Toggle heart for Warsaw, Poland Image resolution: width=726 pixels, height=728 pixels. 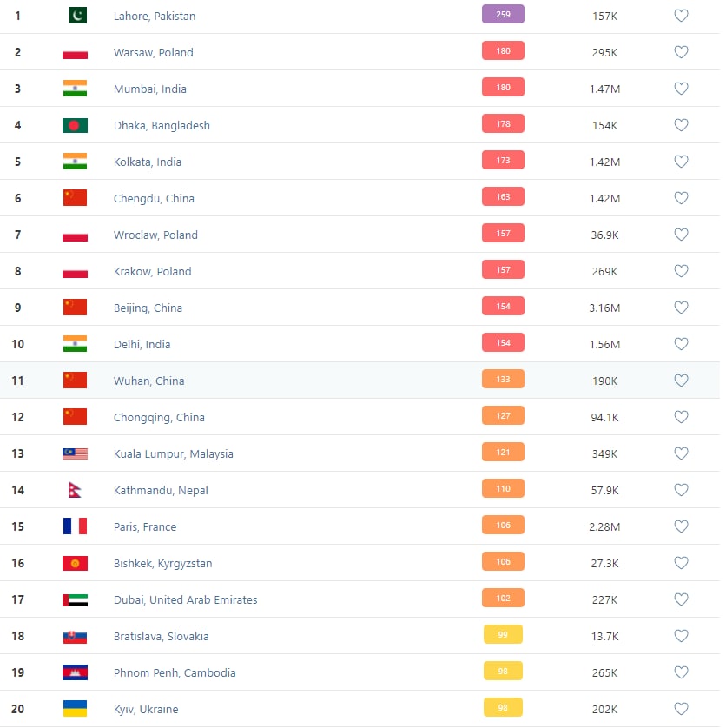(x=681, y=52)
